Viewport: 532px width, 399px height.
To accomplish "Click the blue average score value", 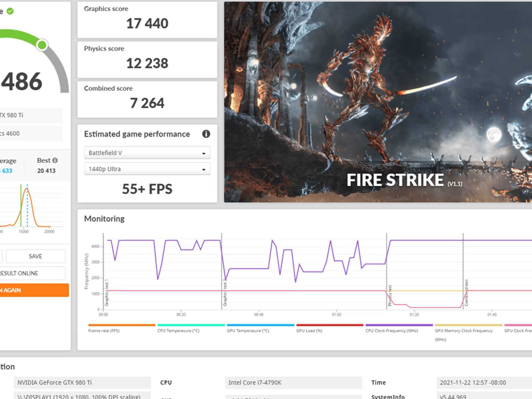I will (x=7, y=171).
